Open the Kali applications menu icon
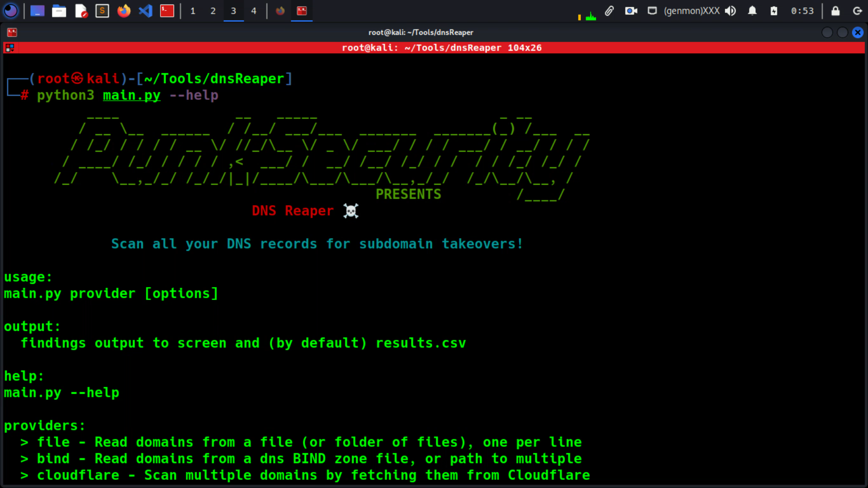The width and height of the screenshot is (868, 488). click(10, 10)
